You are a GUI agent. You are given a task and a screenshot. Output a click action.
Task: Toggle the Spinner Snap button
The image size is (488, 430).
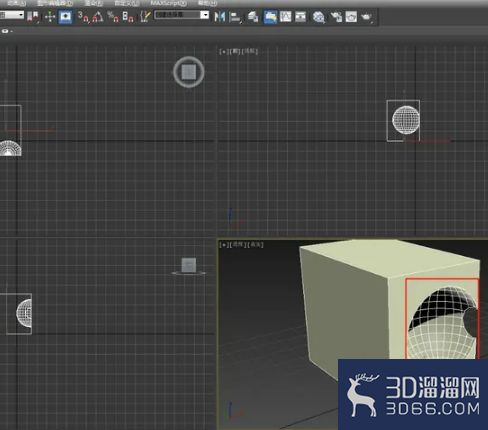click(x=128, y=16)
